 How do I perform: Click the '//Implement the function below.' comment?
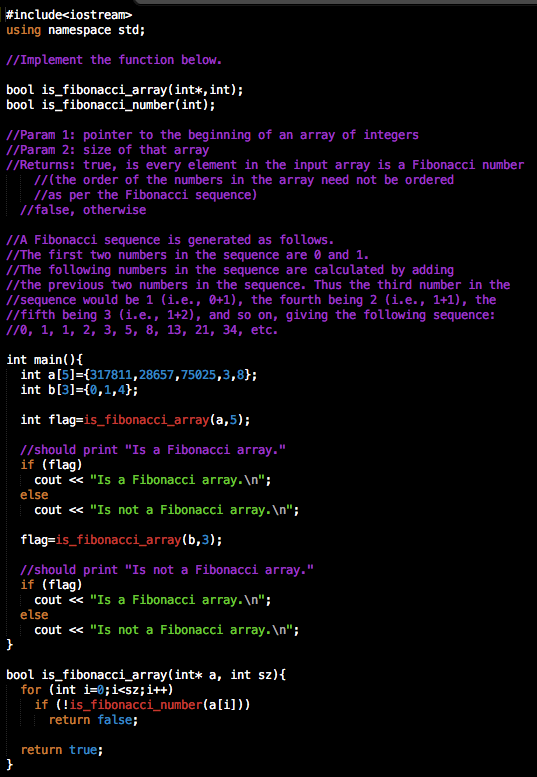114,60
